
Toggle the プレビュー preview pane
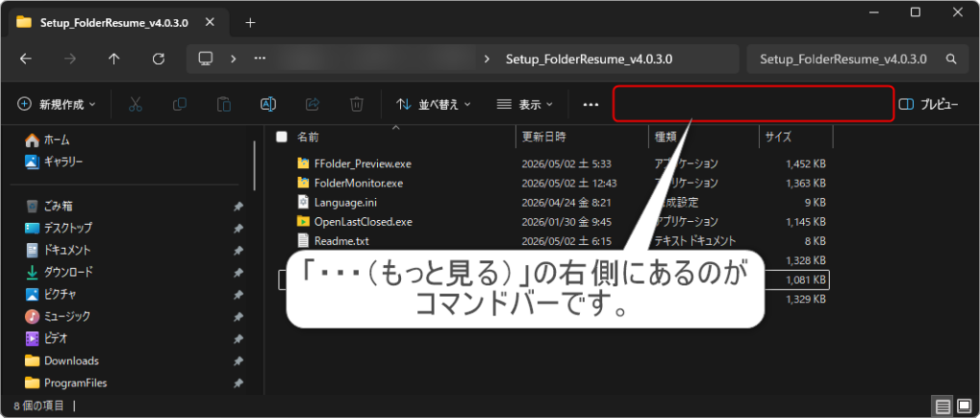[x=928, y=104]
